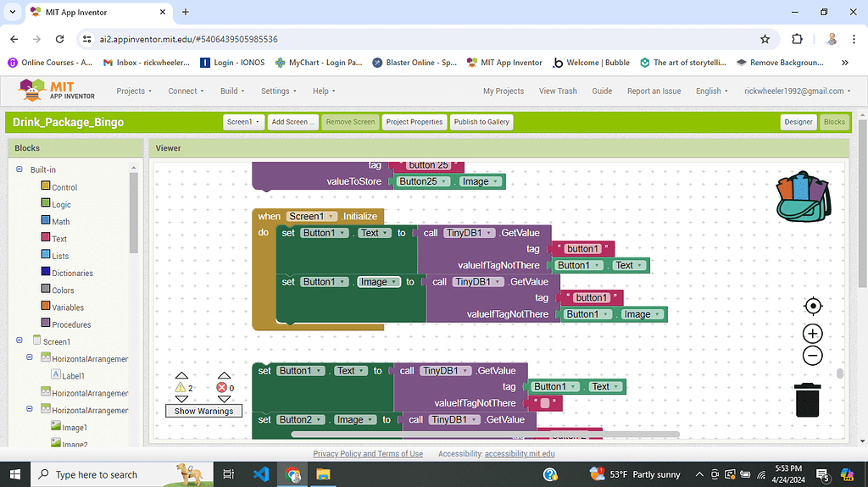Click the Publish to Gallery button
Screen dimensions: 868x487
481,122
